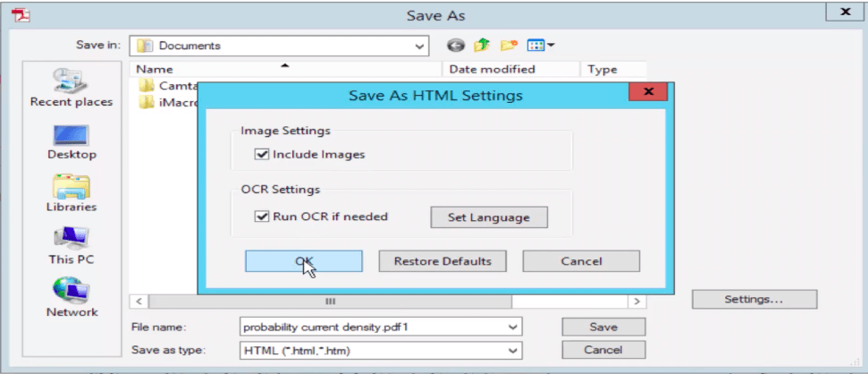The image size is (868, 374).
Task: Sort by the Date modified column header
Action: pos(492,69)
